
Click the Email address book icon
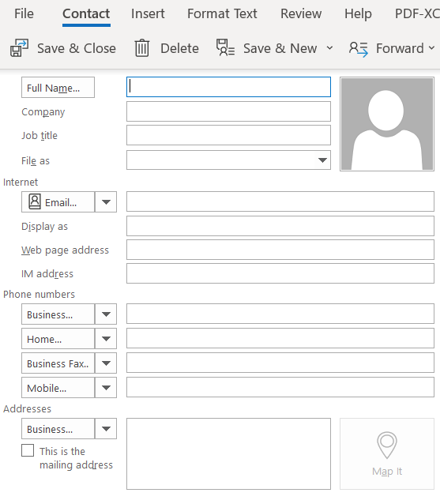coord(35,202)
